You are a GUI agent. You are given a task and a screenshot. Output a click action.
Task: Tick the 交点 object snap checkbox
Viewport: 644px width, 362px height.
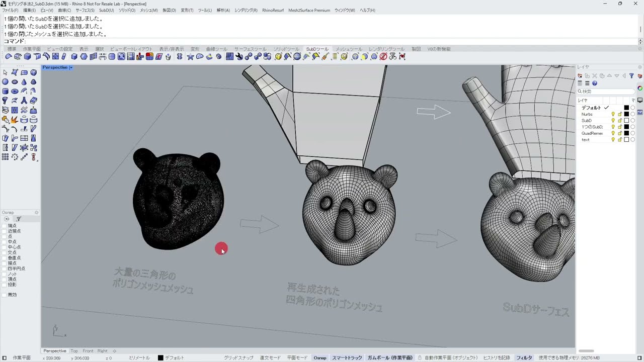tap(5, 252)
